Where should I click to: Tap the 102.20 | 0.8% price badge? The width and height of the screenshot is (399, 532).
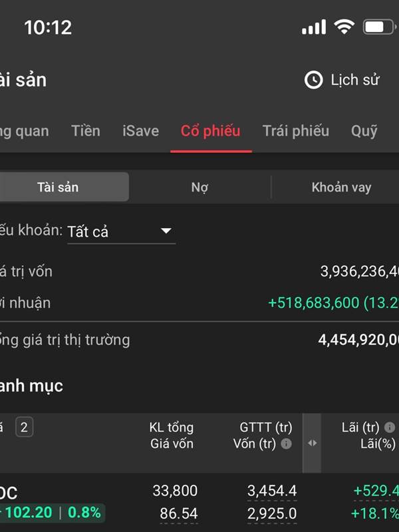pos(53,512)
